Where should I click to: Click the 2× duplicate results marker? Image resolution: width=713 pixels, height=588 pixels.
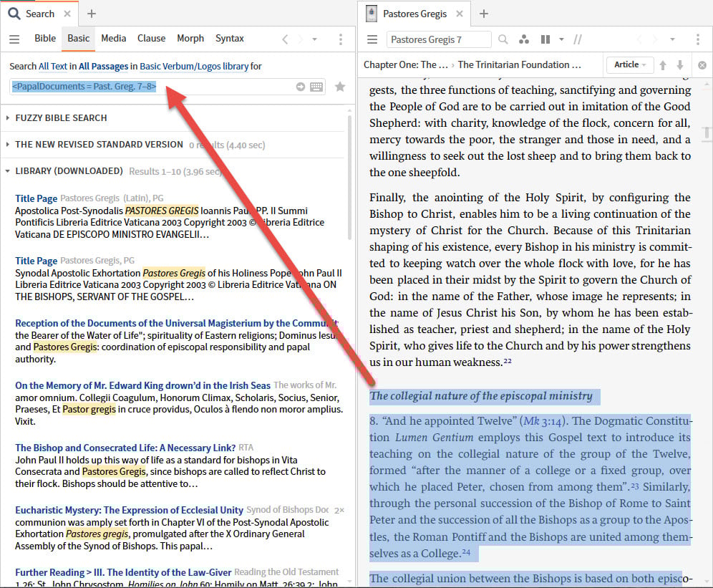(x=339, y=511)
